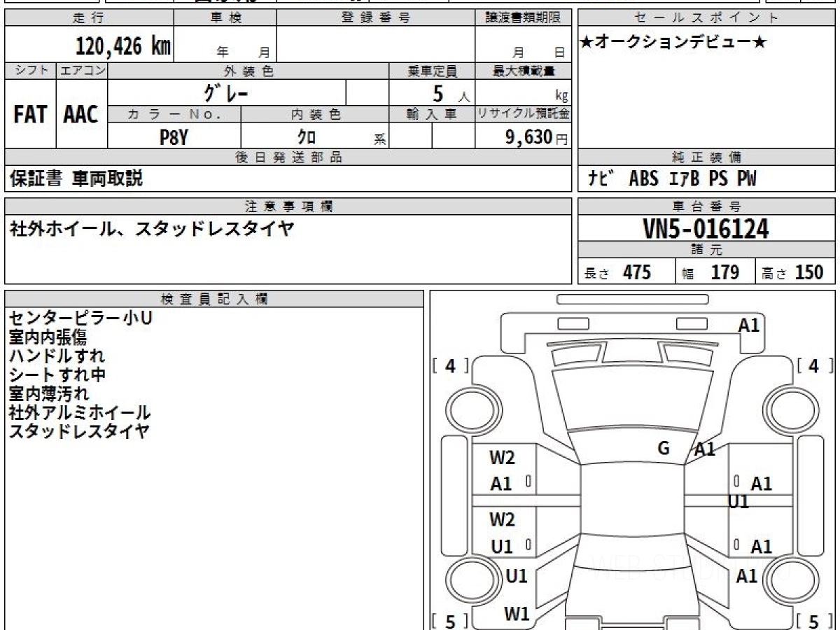840x630 pixels.
Task: Select the 後日発送部品 header
Action: [288, 157]
